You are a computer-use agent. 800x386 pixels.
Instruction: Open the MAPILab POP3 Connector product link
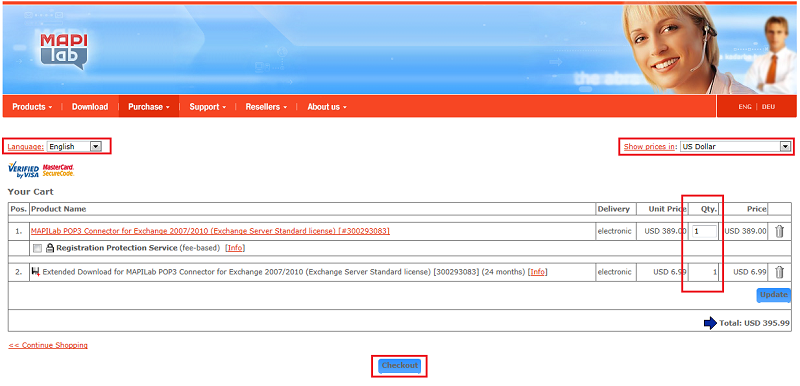coord(210,231)
